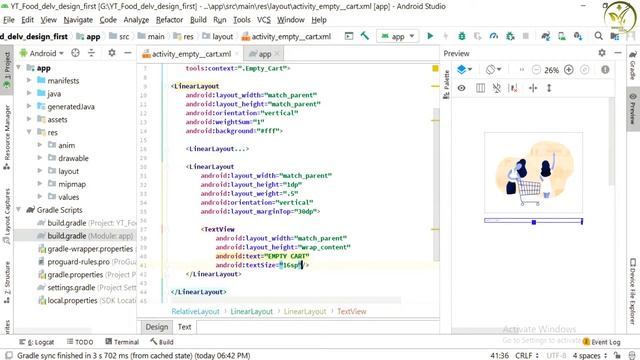Click the yellow inspection warning indicator
The image size is (640, 360).
[435, 68]
